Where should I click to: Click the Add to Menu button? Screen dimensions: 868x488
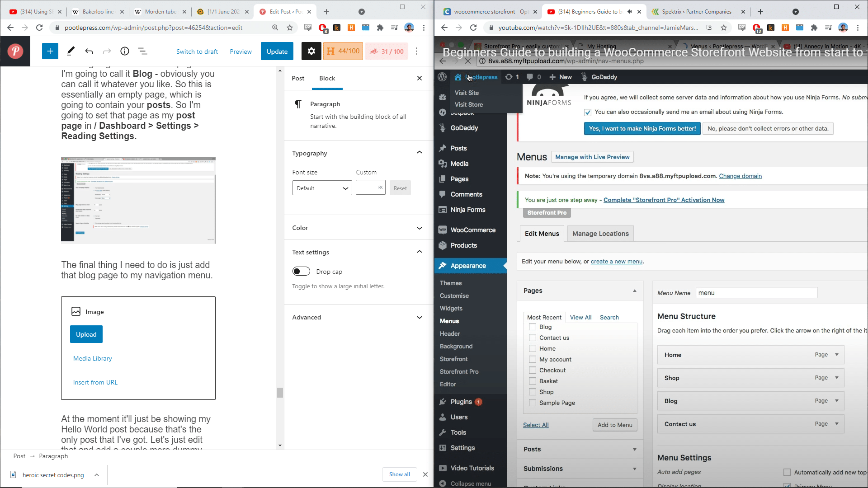(615, 425)
